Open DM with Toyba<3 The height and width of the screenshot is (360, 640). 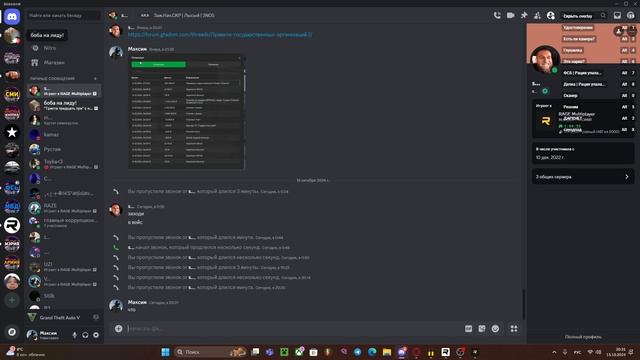coord(64,164)
